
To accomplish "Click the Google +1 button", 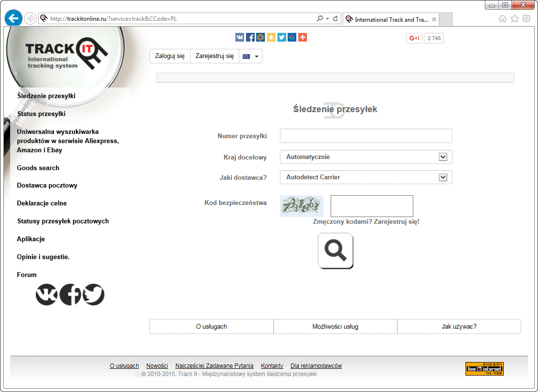I will [x=414, y=38].
